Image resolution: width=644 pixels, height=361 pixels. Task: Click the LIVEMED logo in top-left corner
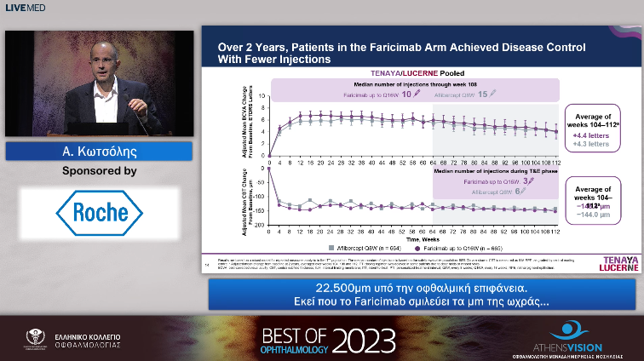[x=24, y=8]
